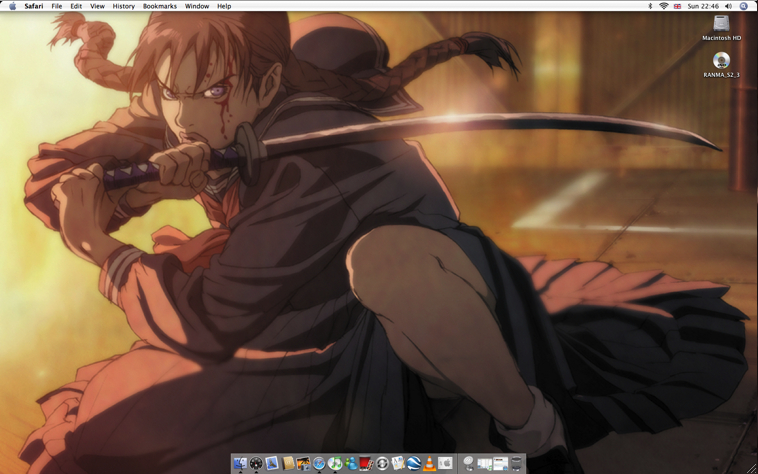Launch iPhoto from the Dock

303,464
